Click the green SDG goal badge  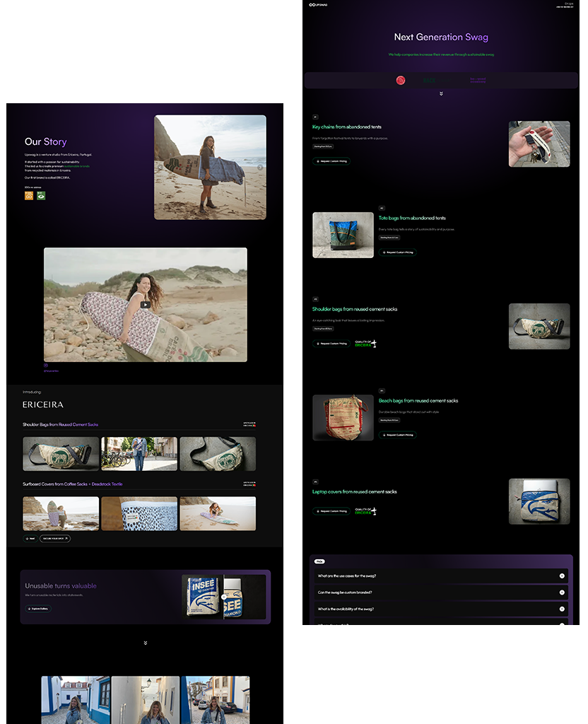(40, 195)
